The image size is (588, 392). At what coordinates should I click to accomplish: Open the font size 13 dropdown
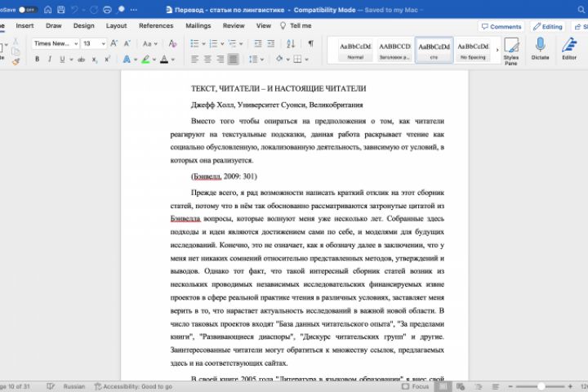[94, 43]
